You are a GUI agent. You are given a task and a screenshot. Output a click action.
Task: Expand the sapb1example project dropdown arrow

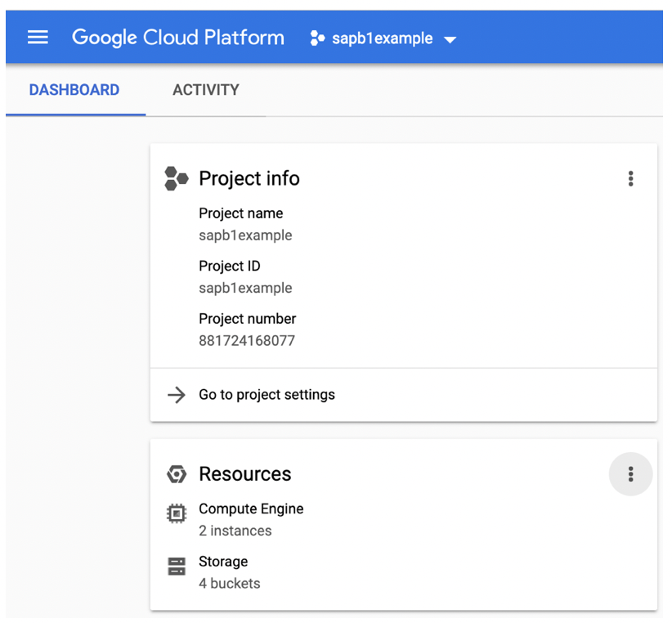point(450,39)
